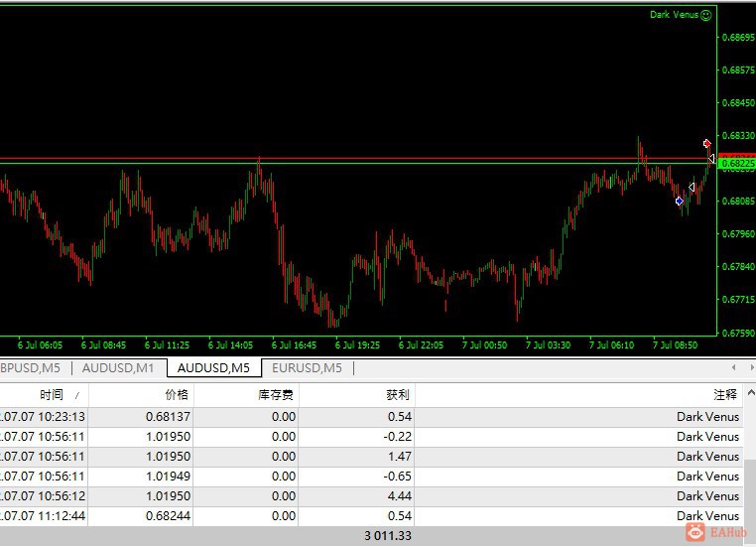Click the Dark Venus expert label on chart

coord(674,15)
